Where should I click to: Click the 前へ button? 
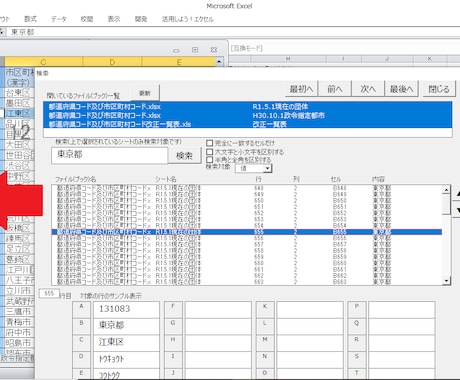(x=335, y=89)
